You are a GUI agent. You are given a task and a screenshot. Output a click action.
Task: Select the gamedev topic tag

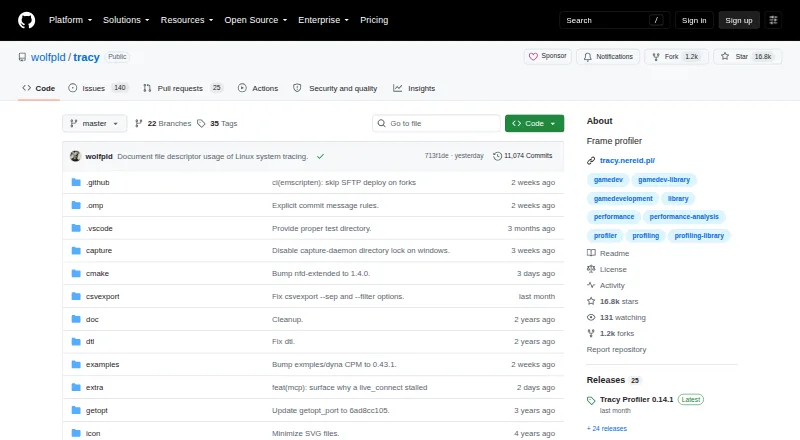pos(608,180)
